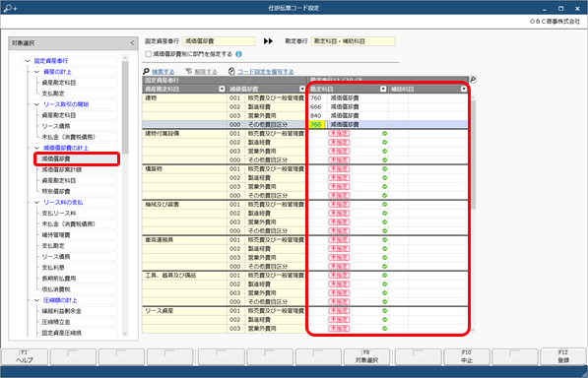Image resolution: width=588 pixels, height=378 pixels.
Task: Click green check in リース資産 002 製造経費 row
Action: (384, 320)
